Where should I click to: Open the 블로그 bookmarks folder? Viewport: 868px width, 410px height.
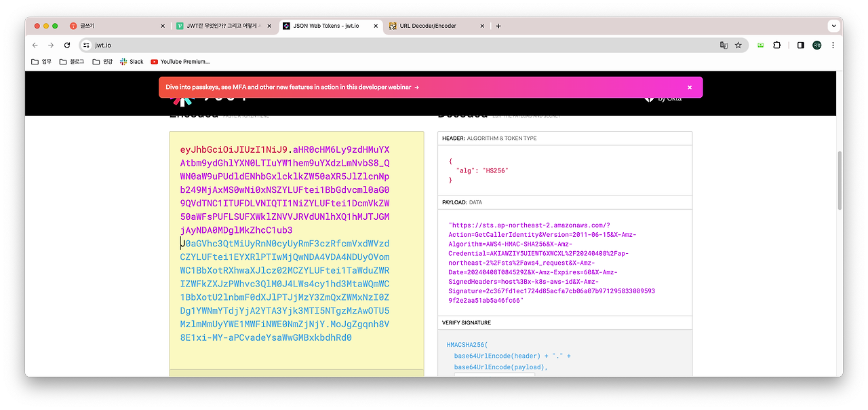pyautogui.click(x=72, y=61)
